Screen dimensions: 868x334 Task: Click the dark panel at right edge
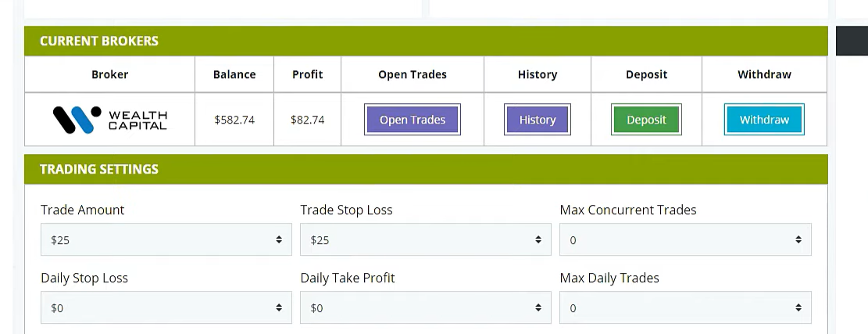[x=852, y=41]
